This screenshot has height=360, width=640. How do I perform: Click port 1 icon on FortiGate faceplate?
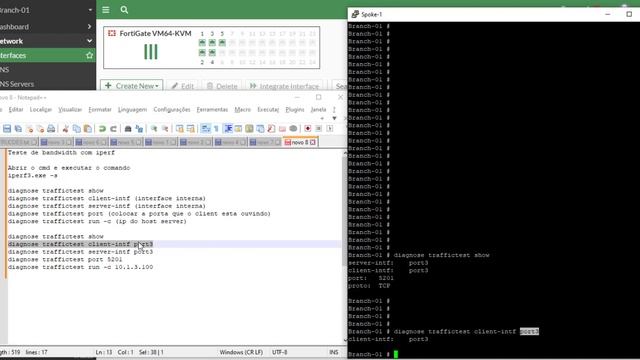(202, 42)
